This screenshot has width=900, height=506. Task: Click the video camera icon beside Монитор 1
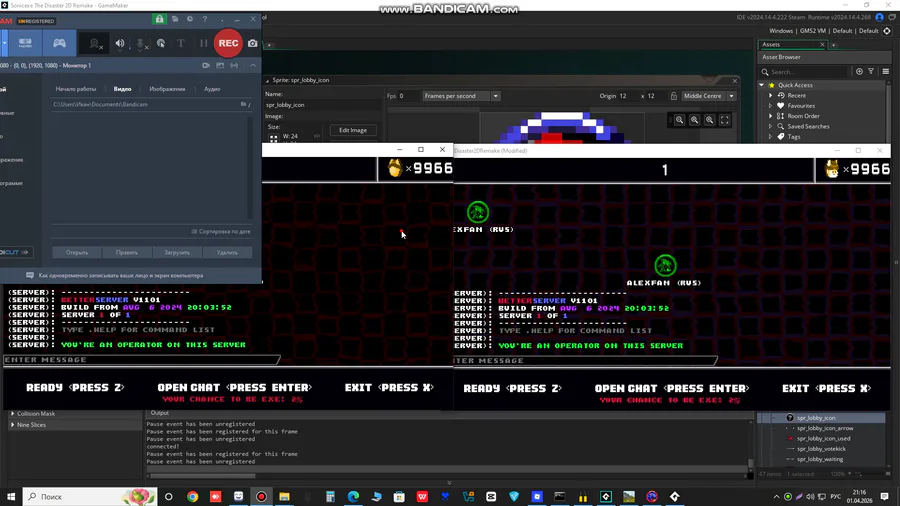pos(206,65)
